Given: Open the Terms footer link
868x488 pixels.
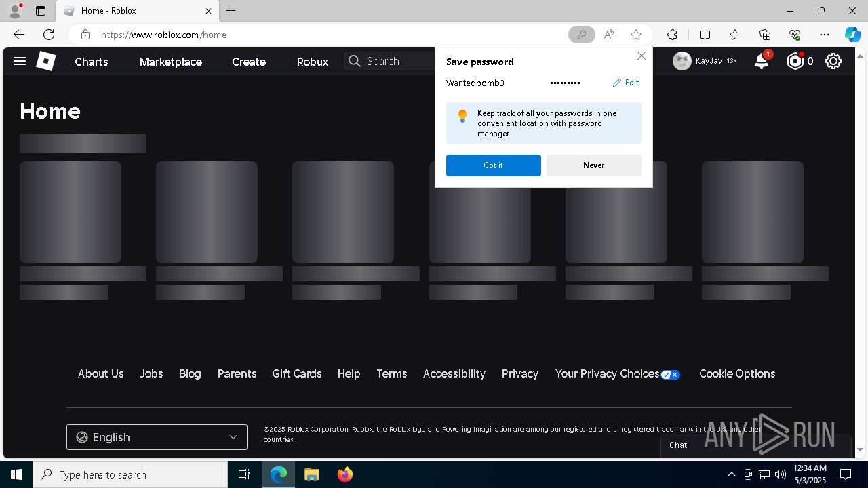Looking at the screenshot, I should pos(392,373).
